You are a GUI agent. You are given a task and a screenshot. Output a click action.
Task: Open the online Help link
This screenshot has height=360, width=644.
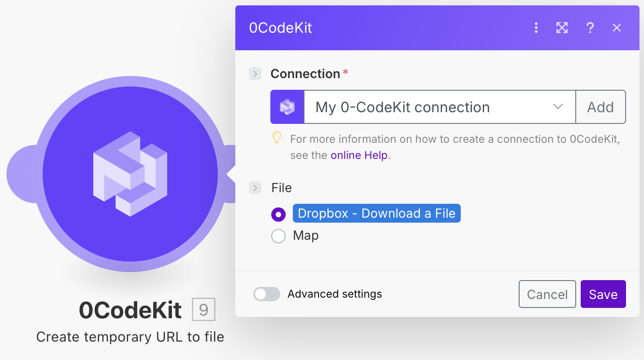359,155
